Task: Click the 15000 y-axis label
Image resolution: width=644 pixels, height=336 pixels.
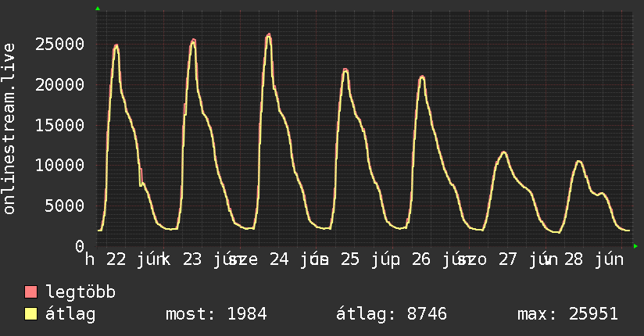Action: [x=59, y=125]
